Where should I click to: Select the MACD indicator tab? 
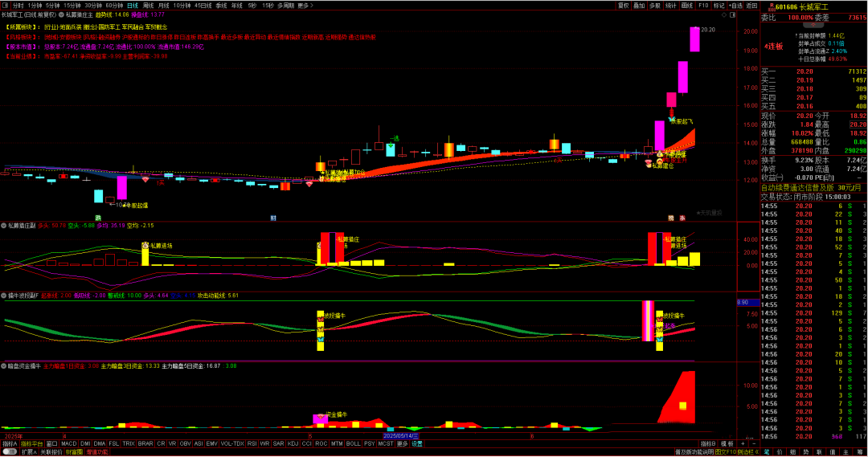(69, 443)
